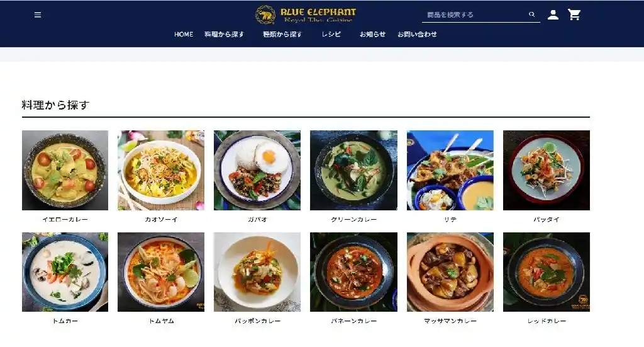Open the レシピ menu item
644x347 pixels.
pos(331,34)
